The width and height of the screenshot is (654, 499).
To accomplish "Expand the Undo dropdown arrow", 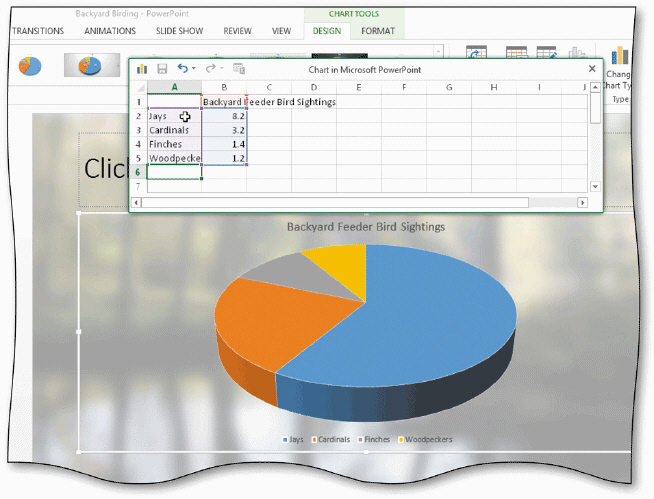I will (x=194, y=68).
